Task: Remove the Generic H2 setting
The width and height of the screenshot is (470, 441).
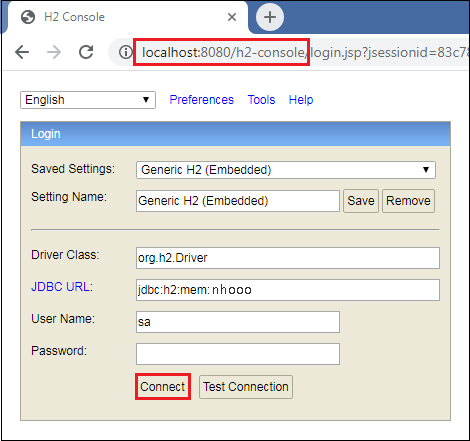Action: 408,201
